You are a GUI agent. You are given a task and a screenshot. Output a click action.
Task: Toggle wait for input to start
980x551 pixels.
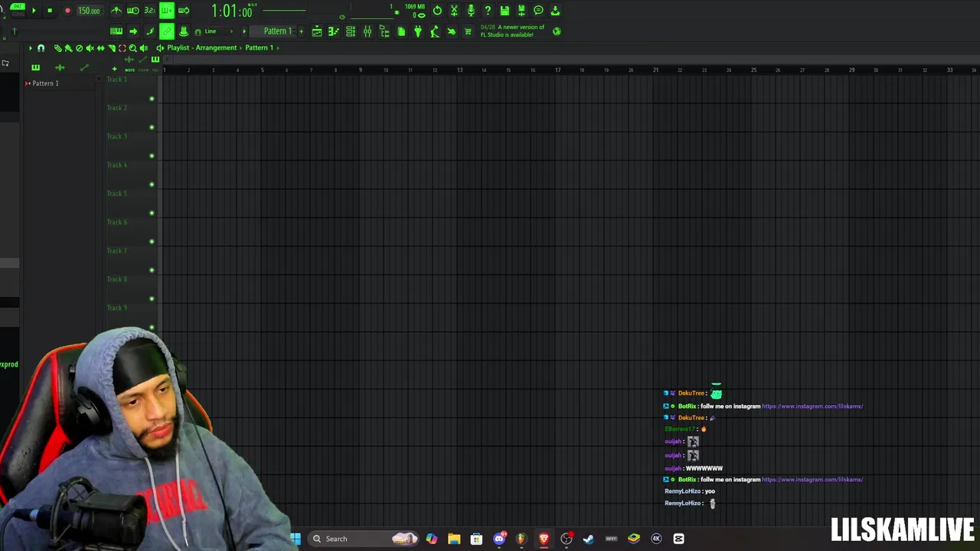pos(133,11)
